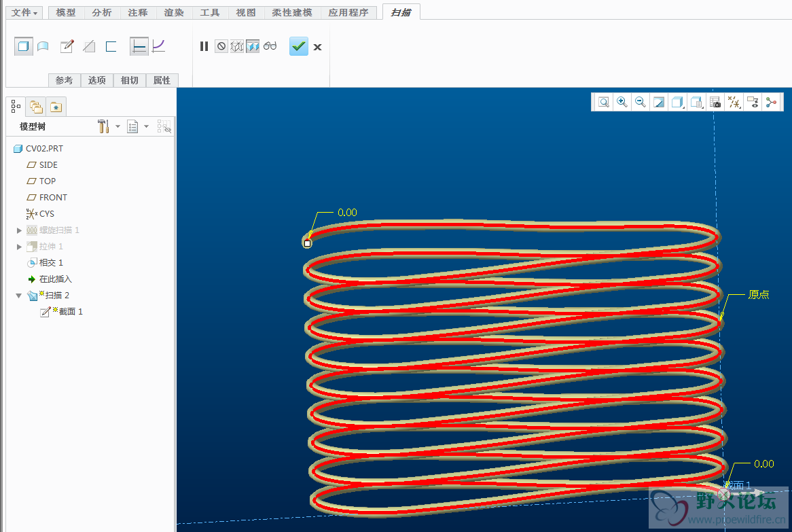Open the 选项 options panel
The width and height of the screenshot is (792, 532).
[97, 80]
